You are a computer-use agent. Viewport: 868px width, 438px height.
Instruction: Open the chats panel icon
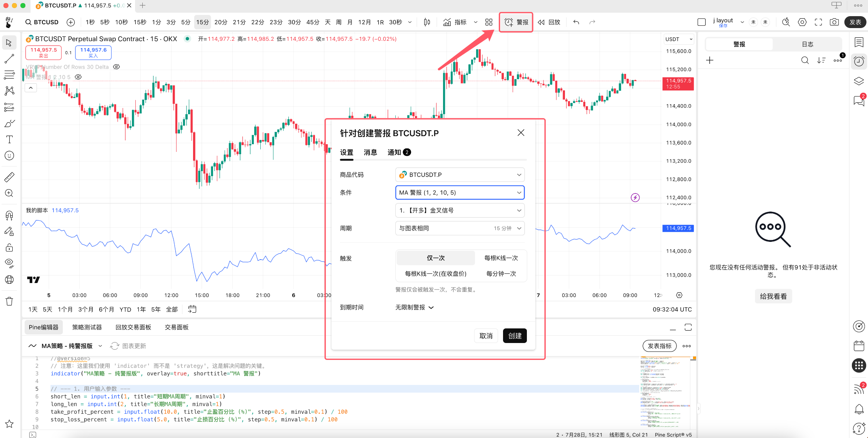[859, 101]
